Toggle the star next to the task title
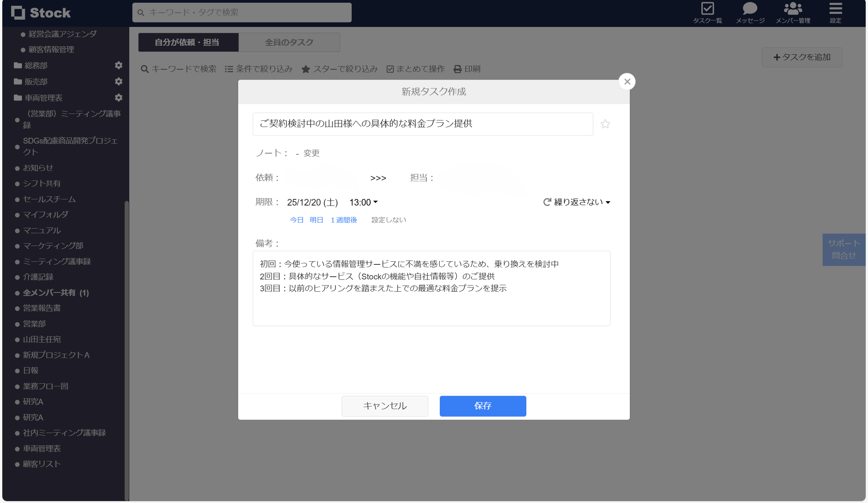Screen dimensions: 868x503 pyautogui.click(x=605, y=124)
